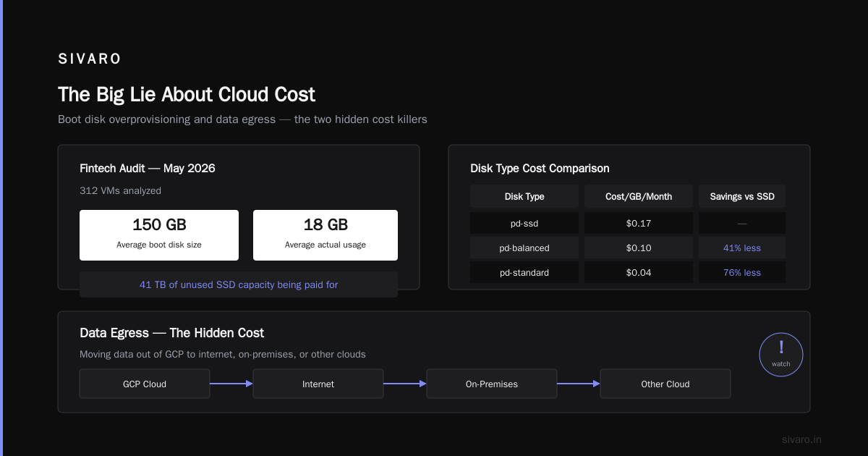Click the subtitle about boot disk overprovisioning
Screen dimensions: 868x456
tap(242, 119)
